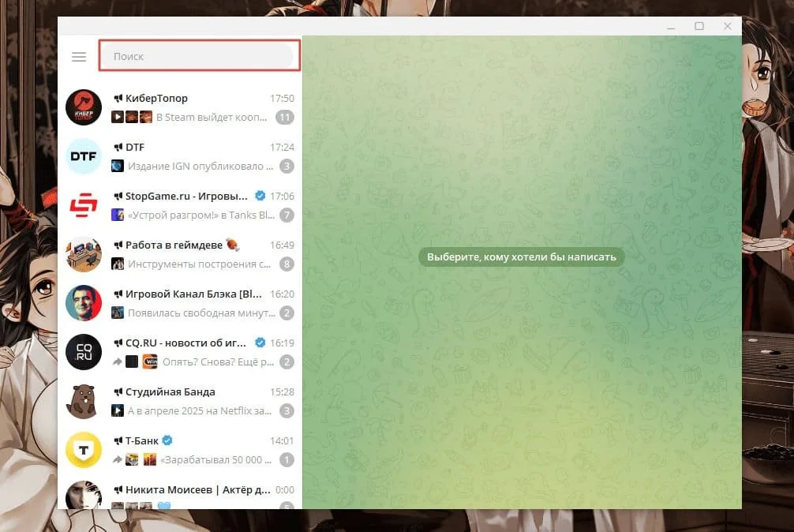
Task: Click the Студийная Банда unread badge 3
Action: (287, 411)
